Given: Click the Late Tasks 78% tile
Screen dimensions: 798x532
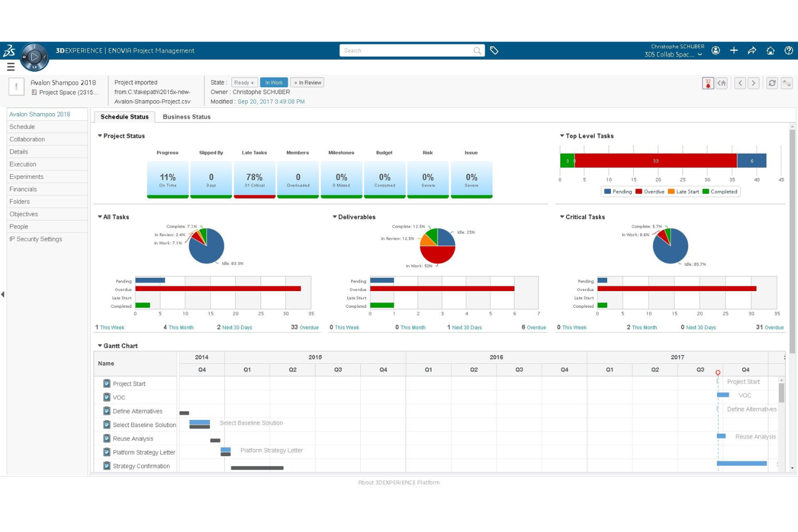Looking at the screenshot, I should (x=254, y=179).
